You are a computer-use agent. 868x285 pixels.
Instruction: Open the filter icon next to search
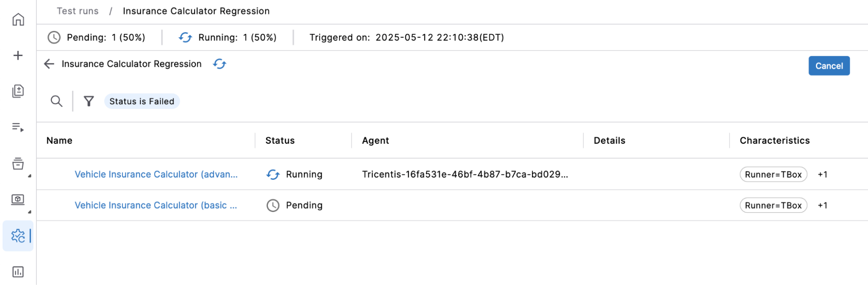pos(89,101)
